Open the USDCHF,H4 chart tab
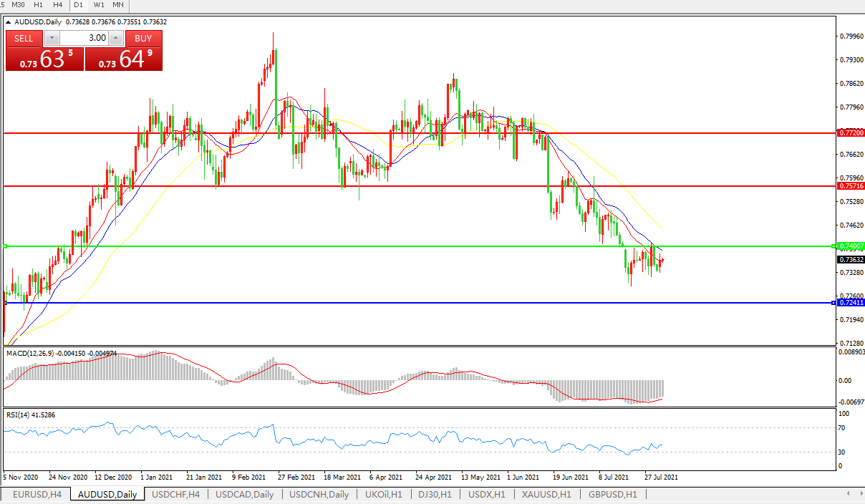 175,495
